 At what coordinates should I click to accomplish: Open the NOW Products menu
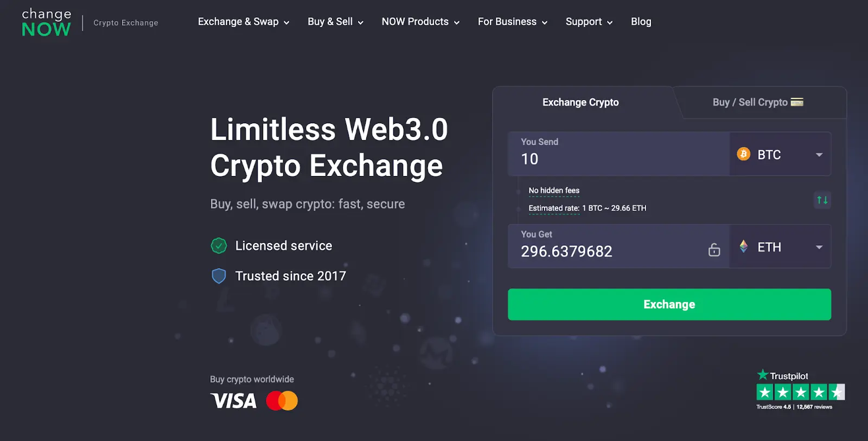[x=420, y=22]
